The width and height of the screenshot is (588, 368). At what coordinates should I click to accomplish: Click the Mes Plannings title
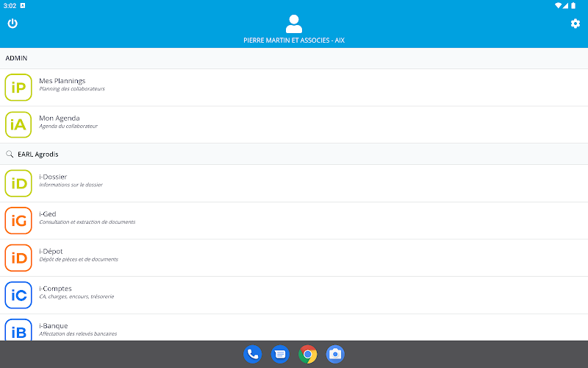[x=62, y=81]
